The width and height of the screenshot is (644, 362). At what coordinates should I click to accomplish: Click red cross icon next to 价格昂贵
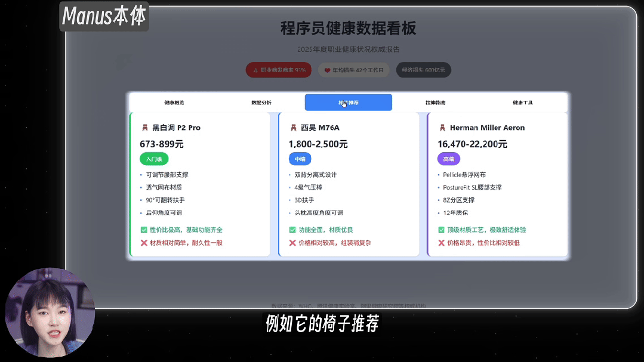click(441, 243)
